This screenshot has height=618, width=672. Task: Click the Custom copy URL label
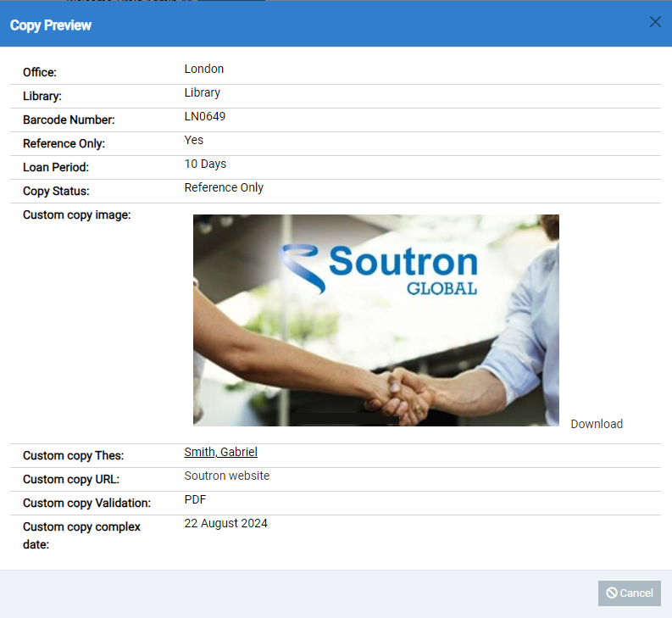71,479
